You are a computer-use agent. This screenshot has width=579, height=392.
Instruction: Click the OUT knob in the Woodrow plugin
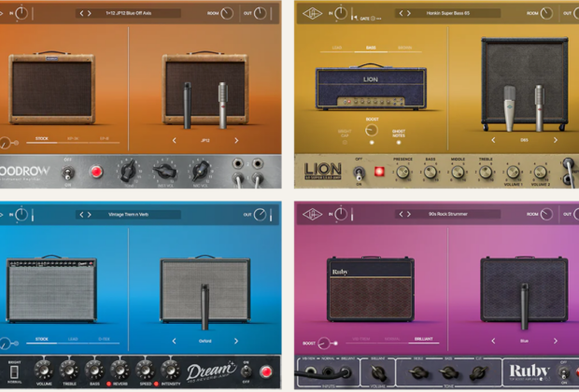(x=260, y=13)
